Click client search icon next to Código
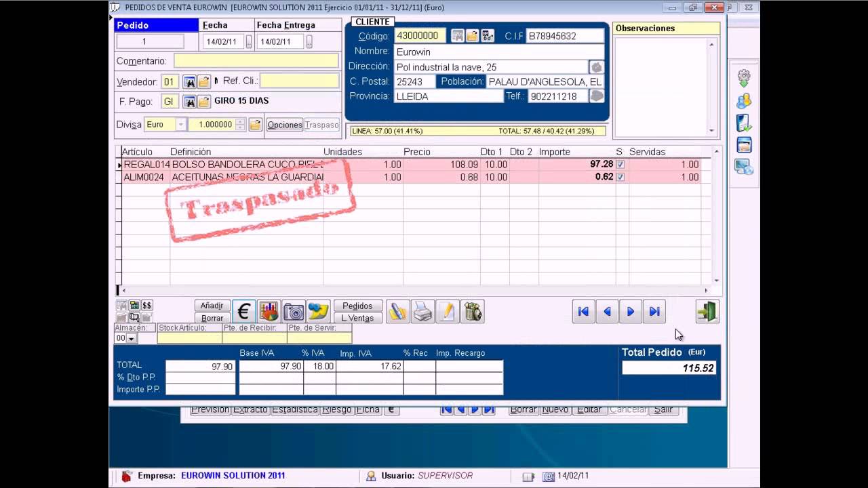The image size is (868, 488). [458, 35]
